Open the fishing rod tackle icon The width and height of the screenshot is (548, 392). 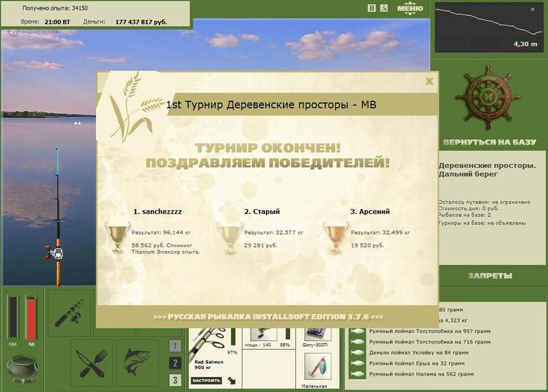click(70, 313)
